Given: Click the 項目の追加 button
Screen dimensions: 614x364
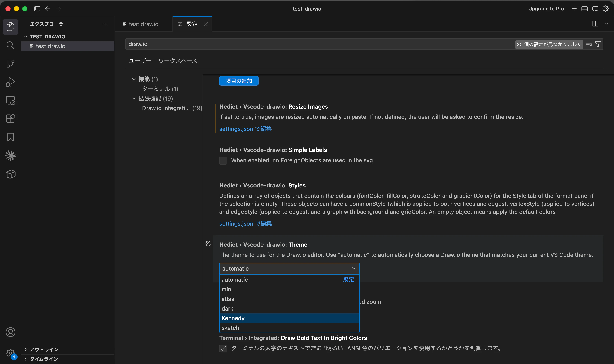Looking at the screenshot, I should click(239, 81).
